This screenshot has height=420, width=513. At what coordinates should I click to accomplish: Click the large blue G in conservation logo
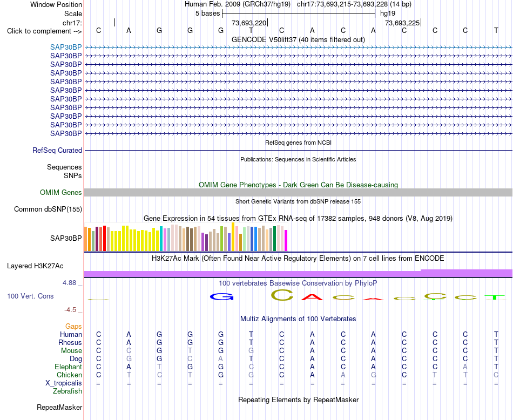click(x=221, y=297)
